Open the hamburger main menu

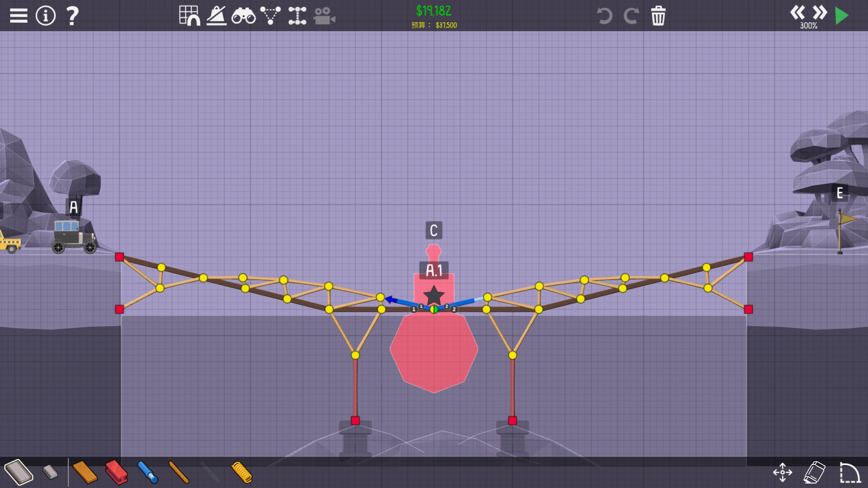(x=19, y=16)
